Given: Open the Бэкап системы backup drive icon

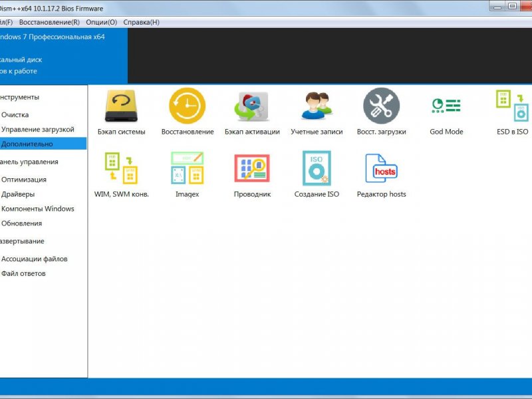Looking at the screenshot, I should point(121,106).
